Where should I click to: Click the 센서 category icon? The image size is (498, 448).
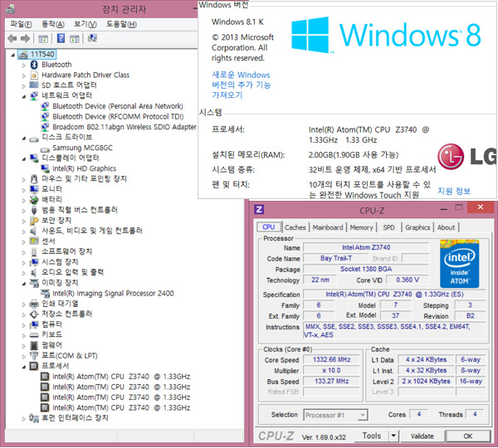[34, 241]
